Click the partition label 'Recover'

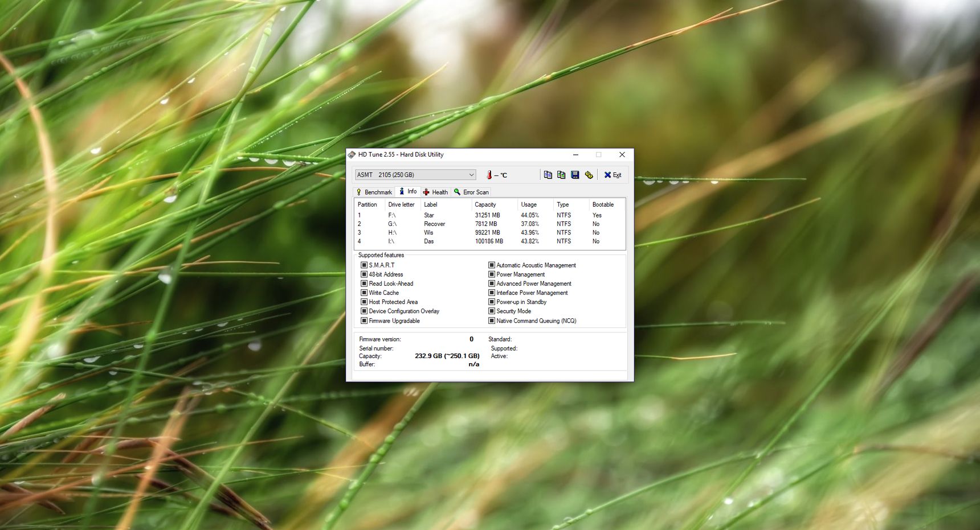[435, 224]
